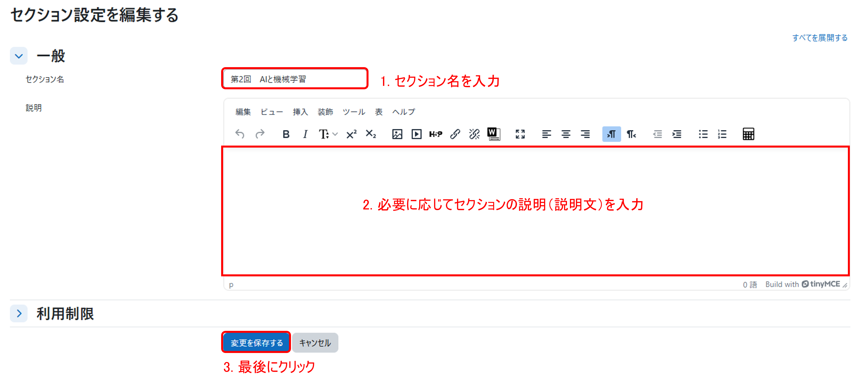Open the 表 menu
Screen dimensions: 868x383
tap(379, 112)
